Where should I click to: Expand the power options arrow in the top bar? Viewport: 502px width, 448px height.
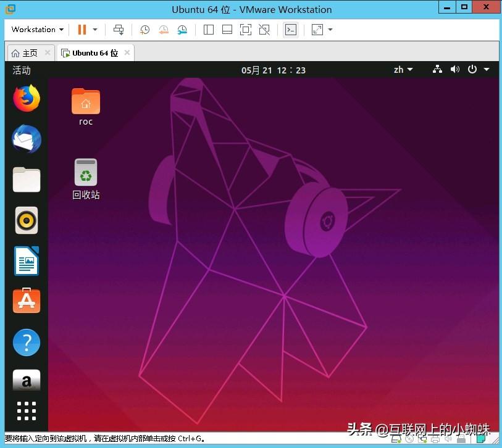point(485,69)
